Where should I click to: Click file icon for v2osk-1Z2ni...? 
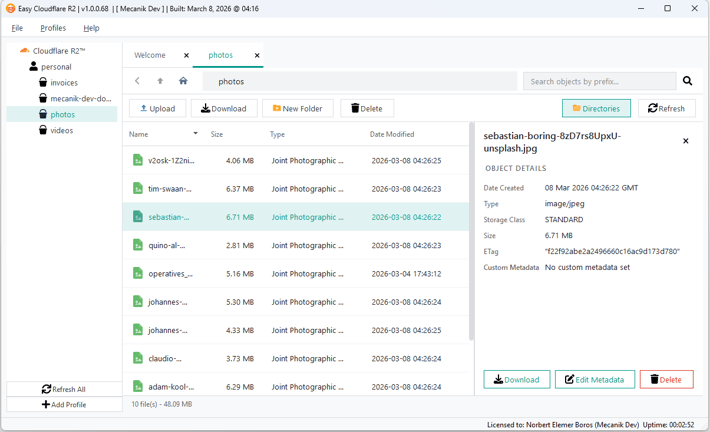click(x=138, y=160)
